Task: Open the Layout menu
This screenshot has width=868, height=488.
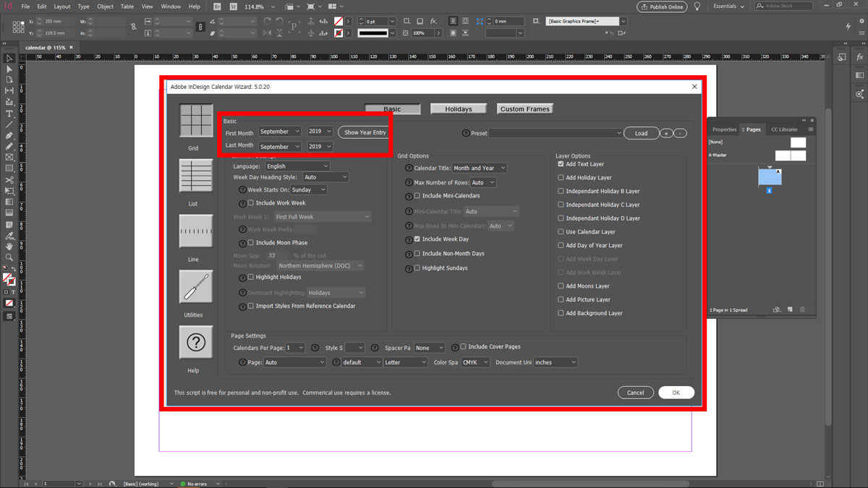Action: [62, 7]
